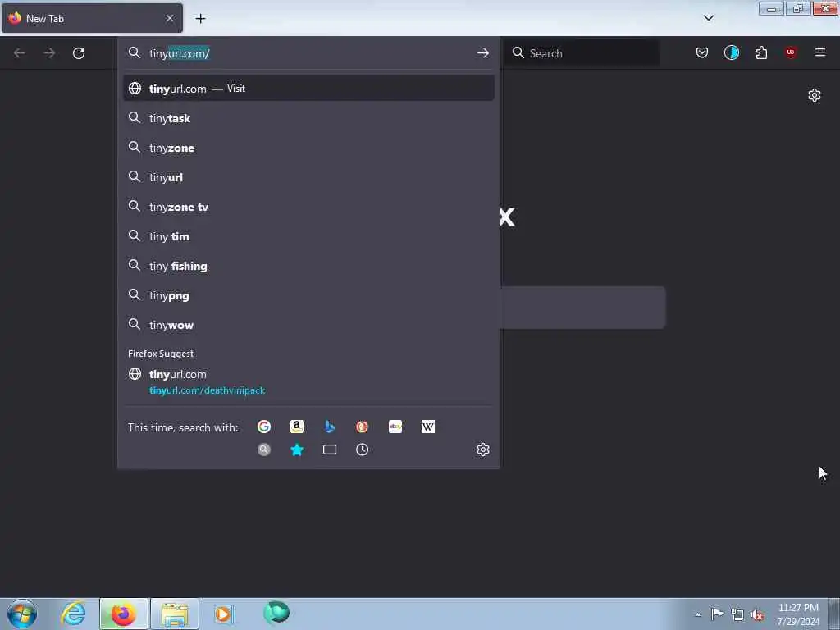The image size is (840, 630).
Task: Open Save to Pocket button
Action: (x=702, y=52)
